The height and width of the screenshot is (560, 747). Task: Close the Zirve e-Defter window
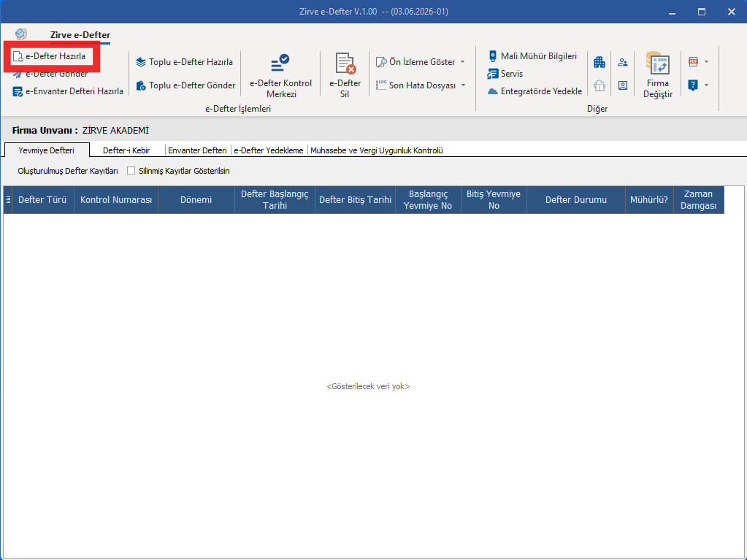731,12
